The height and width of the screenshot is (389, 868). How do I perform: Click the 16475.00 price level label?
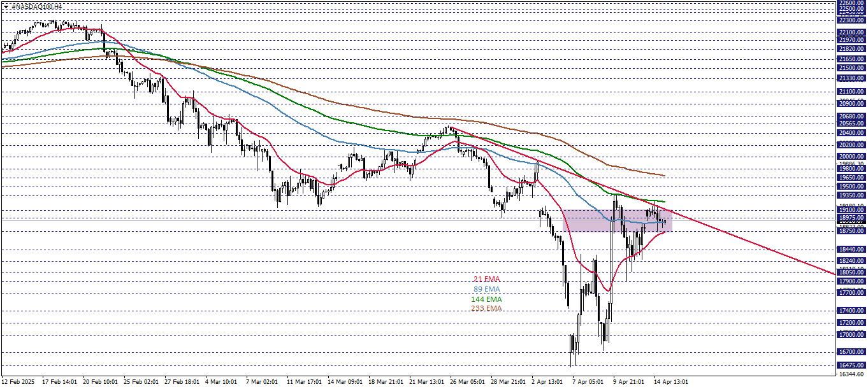[x=852, y=366]
